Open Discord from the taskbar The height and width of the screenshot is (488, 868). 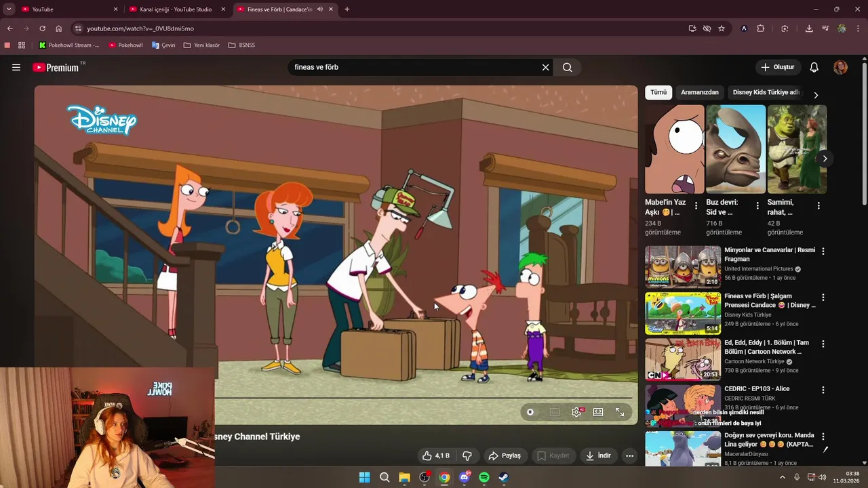(x=465, y=477)
